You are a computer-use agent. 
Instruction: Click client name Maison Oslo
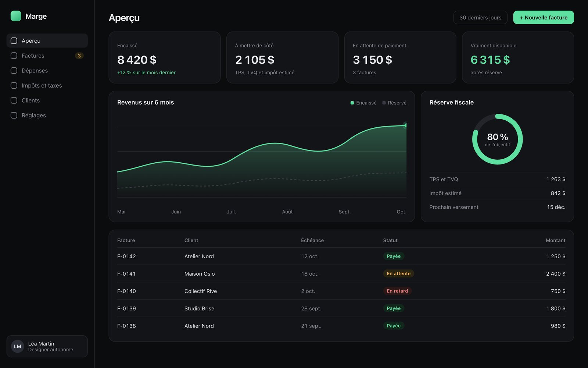[x=200, y=274]
